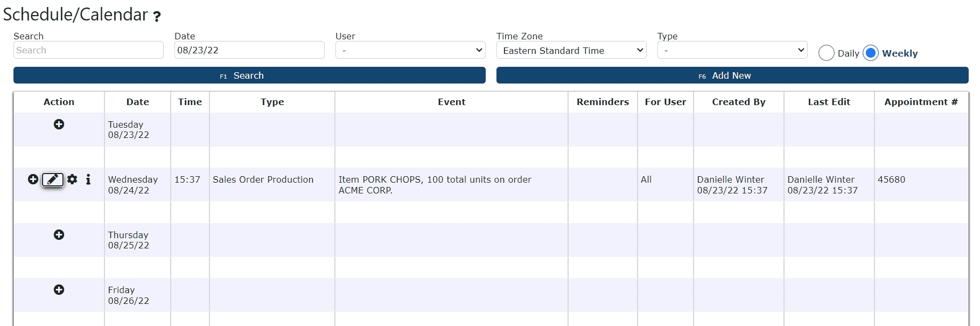Select the Weekly view radio button
The height and width of the screenshot is (326, 980).
pos(871,53)
